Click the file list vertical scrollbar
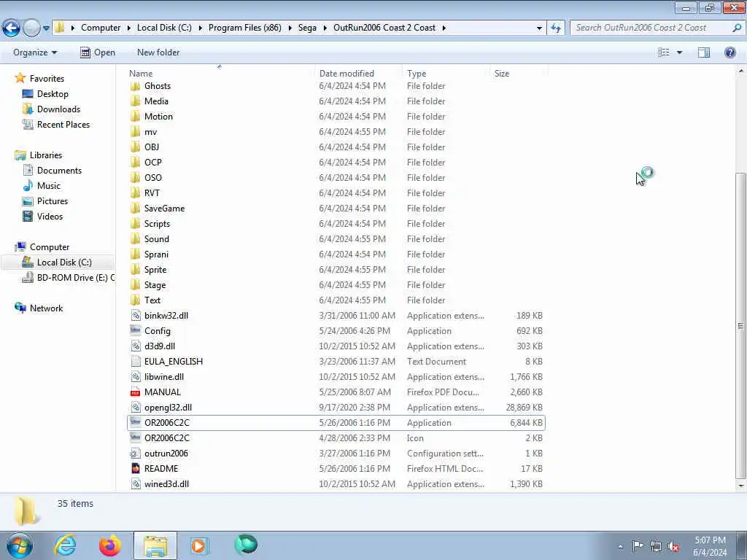This screenshot has width=747, height=560. [740, 326]
